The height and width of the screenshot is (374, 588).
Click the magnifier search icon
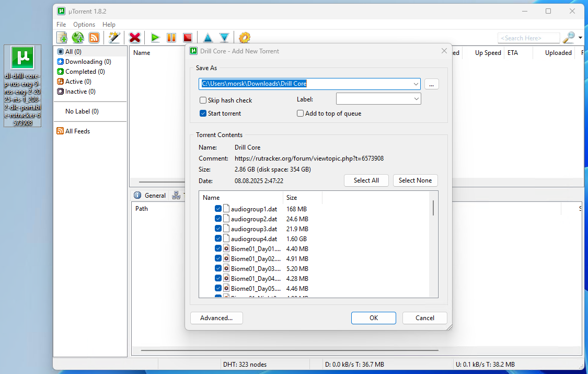(x=569, y=38)
